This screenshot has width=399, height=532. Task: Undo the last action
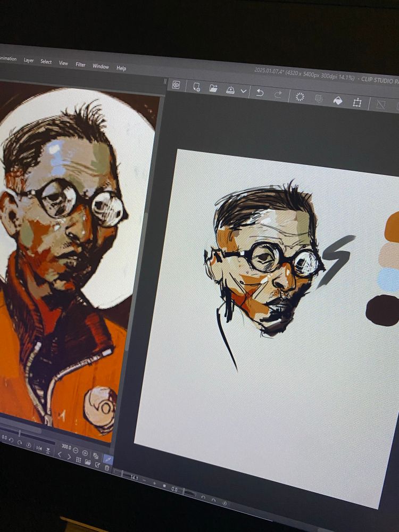260,93
